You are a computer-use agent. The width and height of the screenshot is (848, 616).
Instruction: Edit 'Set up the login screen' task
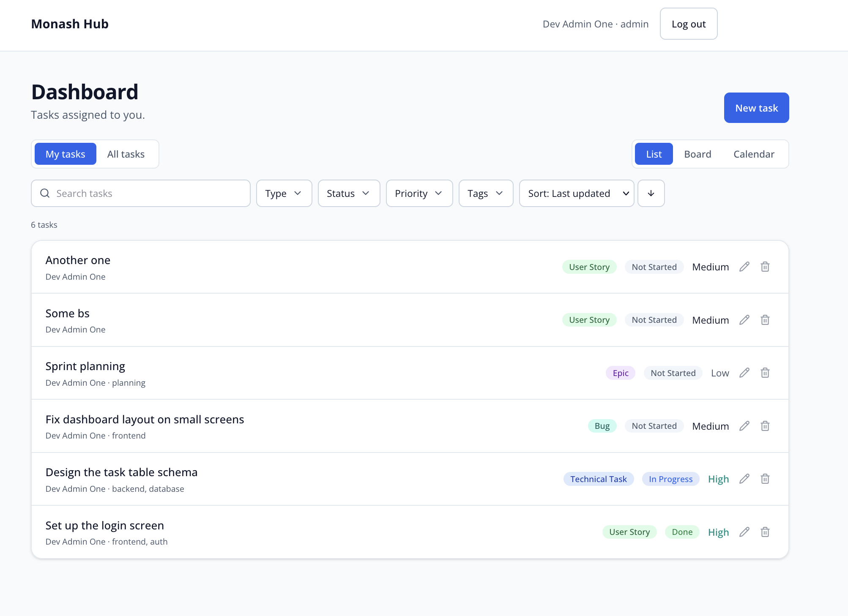(x=744, y=532)
